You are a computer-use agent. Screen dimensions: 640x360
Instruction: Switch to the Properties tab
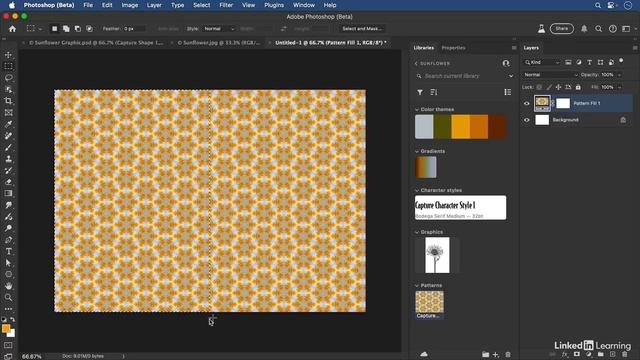453,48
